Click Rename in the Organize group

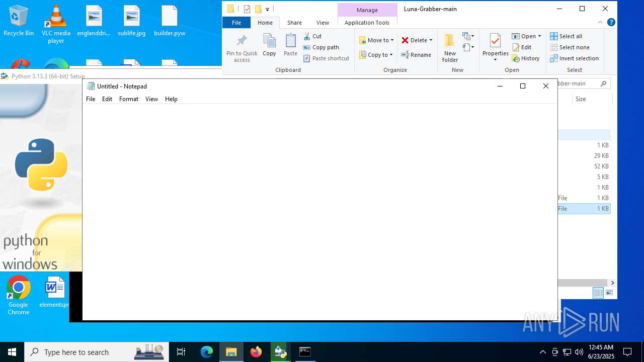coord(416,55)
